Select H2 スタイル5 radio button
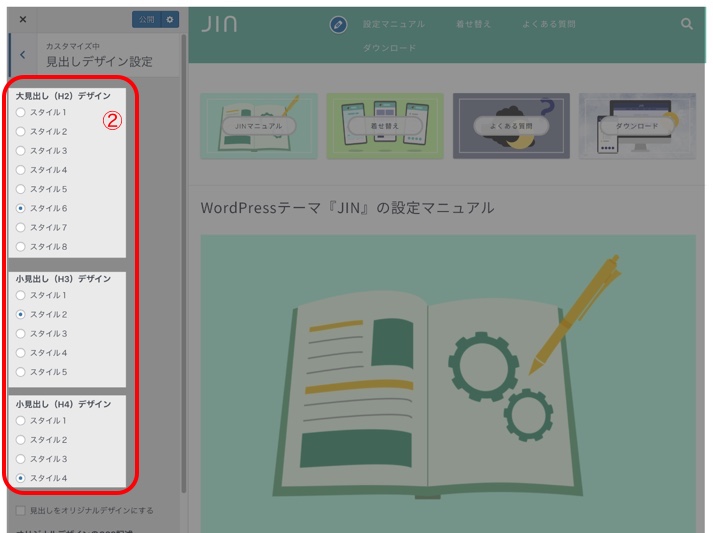Viewport: 713px width, 533px height. click(x=20, y=189)
